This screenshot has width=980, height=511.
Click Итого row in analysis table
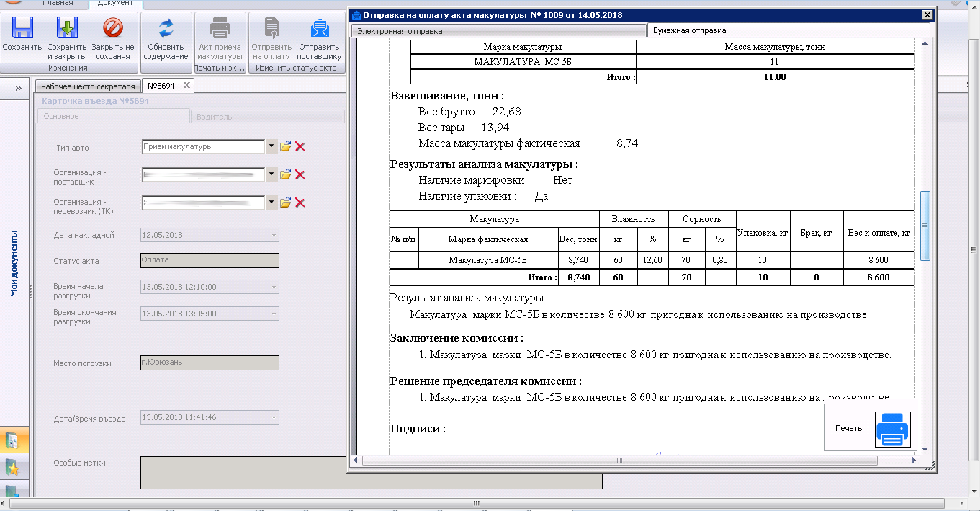coord(652,277)
